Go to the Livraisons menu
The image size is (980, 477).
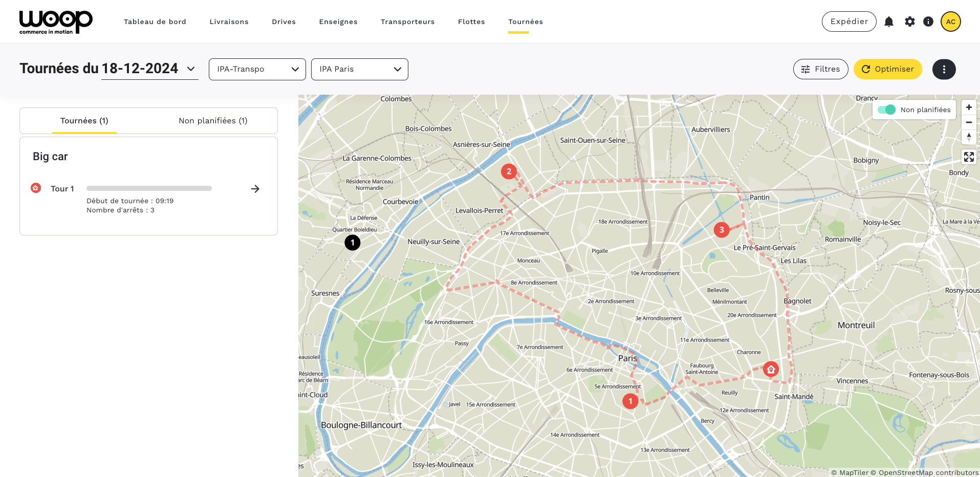click(x=229, y=21)
